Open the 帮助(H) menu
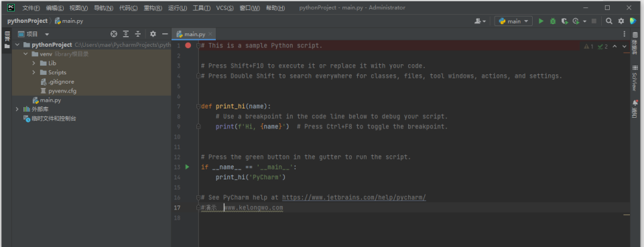 tap(275, 8)
